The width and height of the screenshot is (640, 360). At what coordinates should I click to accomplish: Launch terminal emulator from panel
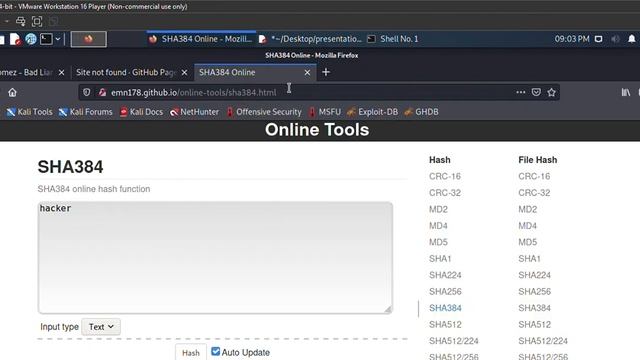(46, 39)
